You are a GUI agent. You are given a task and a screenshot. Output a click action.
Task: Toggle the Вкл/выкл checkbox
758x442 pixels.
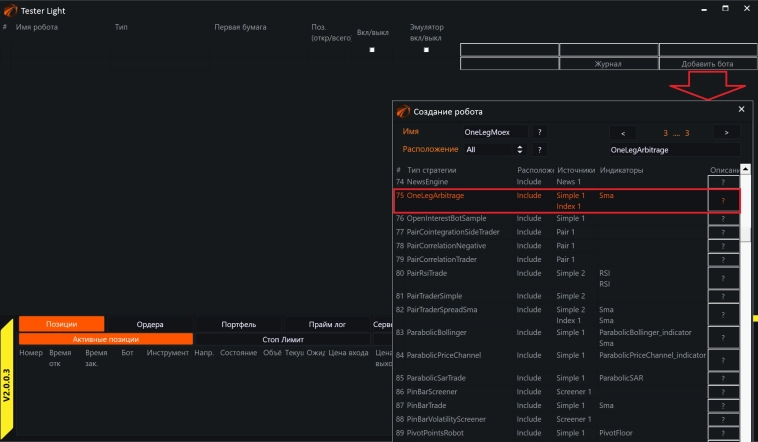(372, 50)
